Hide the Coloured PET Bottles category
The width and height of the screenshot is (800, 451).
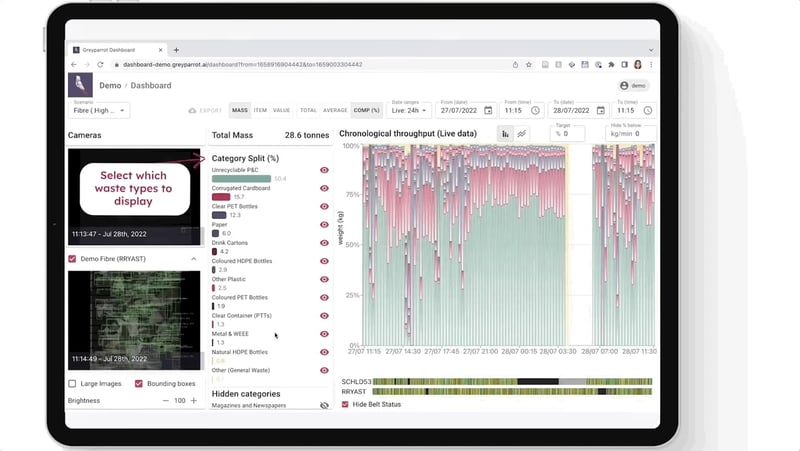324,297
